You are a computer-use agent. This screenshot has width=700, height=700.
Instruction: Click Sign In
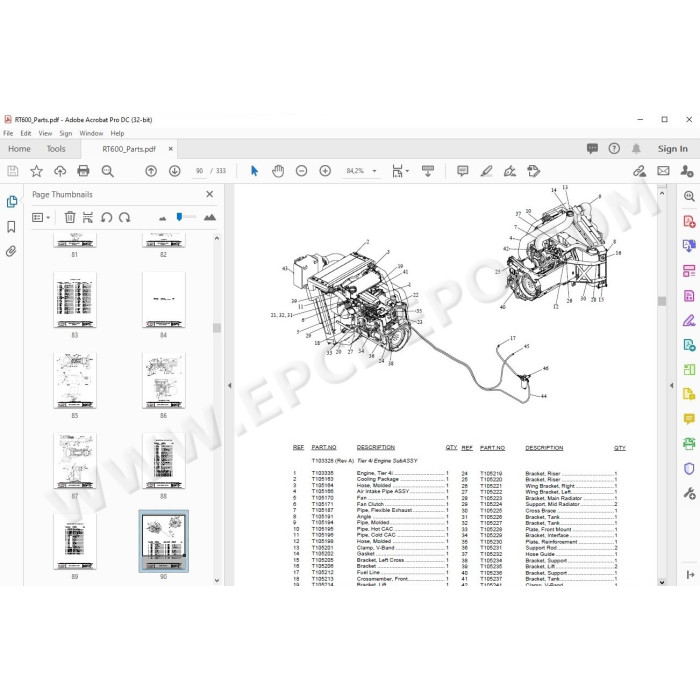(672, 149)
